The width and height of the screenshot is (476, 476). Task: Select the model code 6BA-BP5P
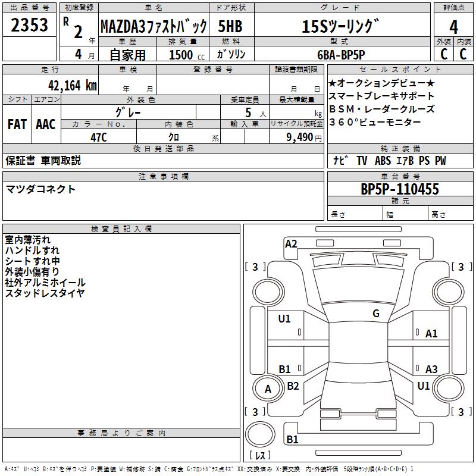[x=341, y=55]
